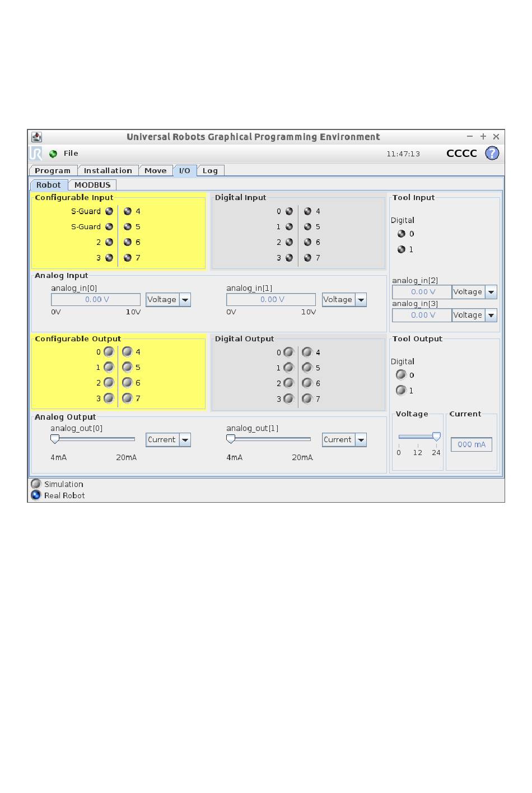Click second S-Guard input indicator
Screen dimensions: 532x793
pos(109,227)
